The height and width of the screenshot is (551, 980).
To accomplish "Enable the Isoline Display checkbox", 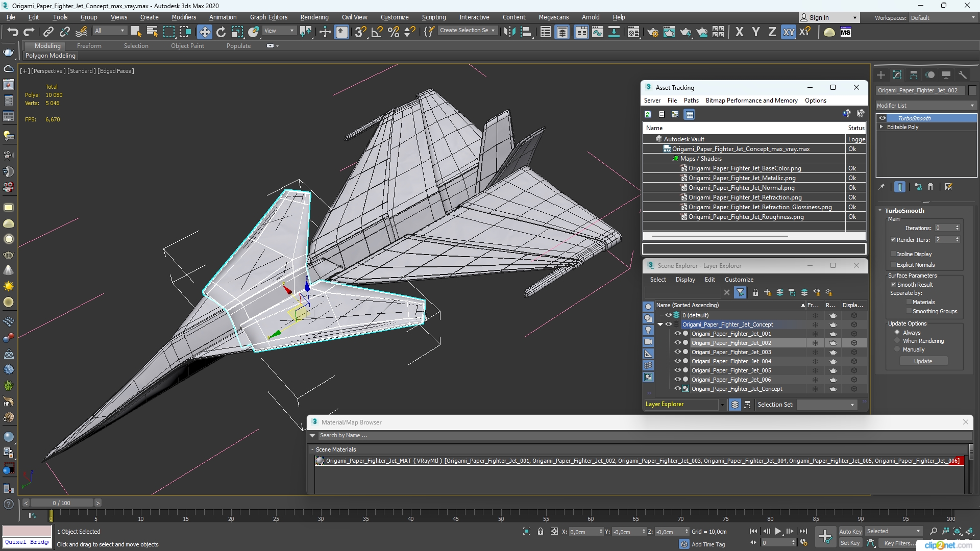I will click(893, 254).
